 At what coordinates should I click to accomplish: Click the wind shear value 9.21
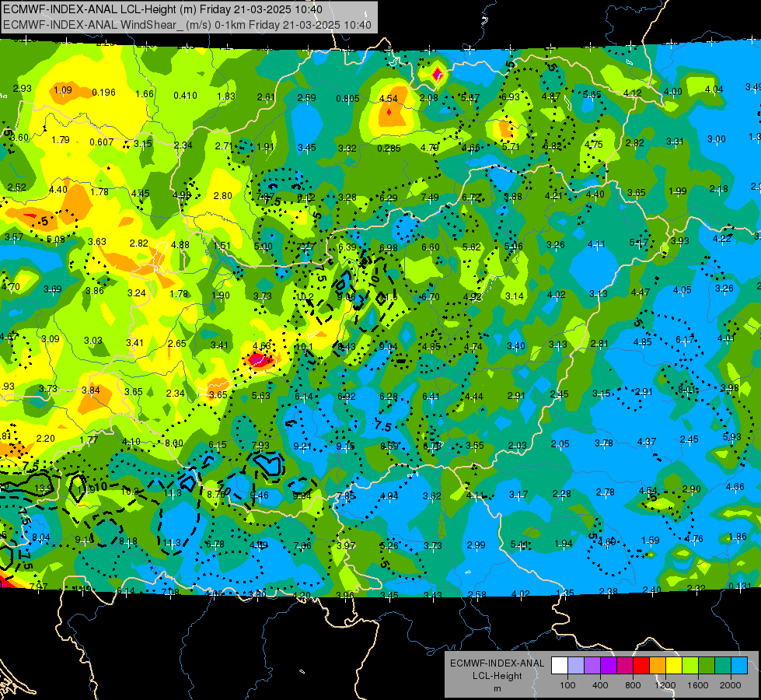[302, 446]
